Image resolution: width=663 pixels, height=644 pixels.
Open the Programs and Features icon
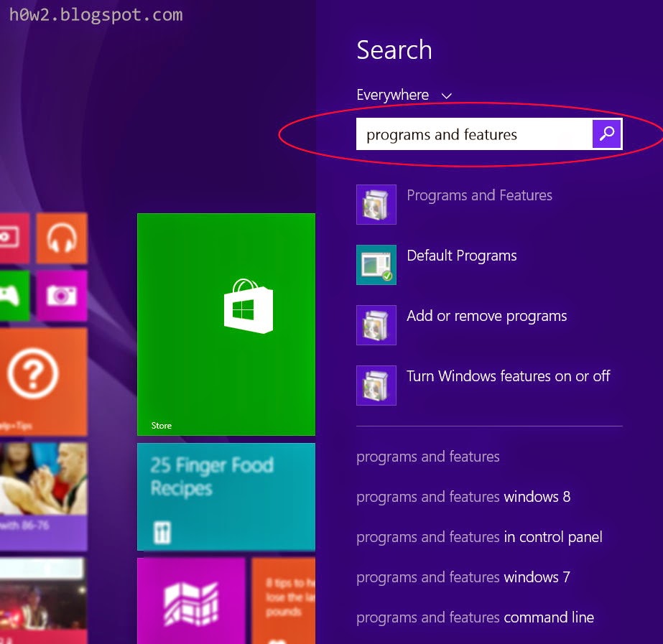[376, 205]
